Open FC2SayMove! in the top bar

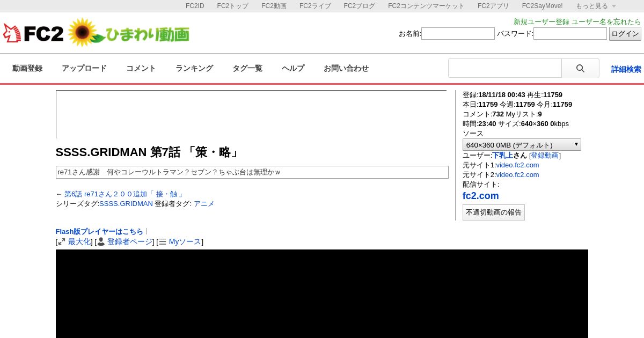(x=542, y=6)
